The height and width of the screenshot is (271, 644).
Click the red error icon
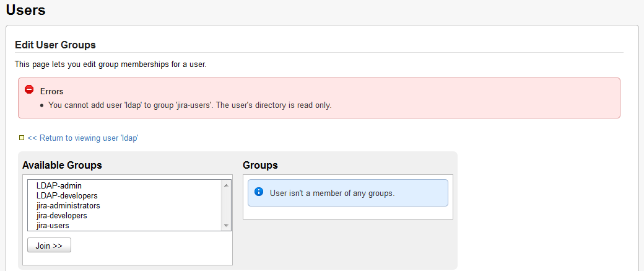(x=29, y=90)
